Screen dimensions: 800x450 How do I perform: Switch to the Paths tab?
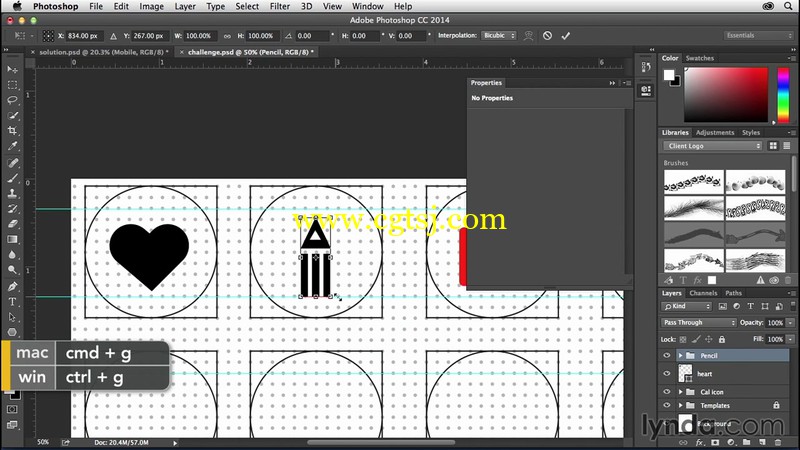733,293
